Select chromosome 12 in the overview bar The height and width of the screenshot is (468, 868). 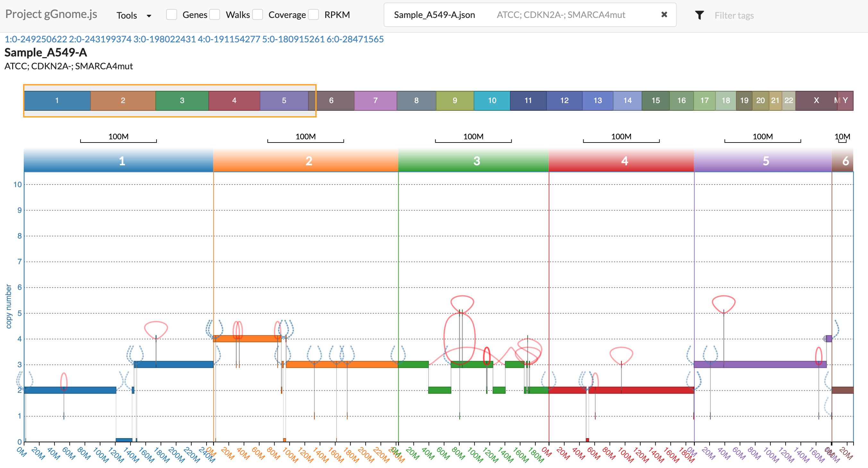(565, 100)
